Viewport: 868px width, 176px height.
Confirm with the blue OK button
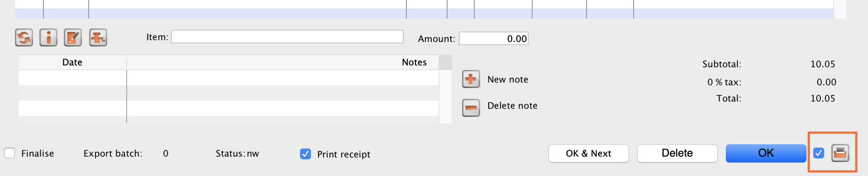click(x=766, y=153)
